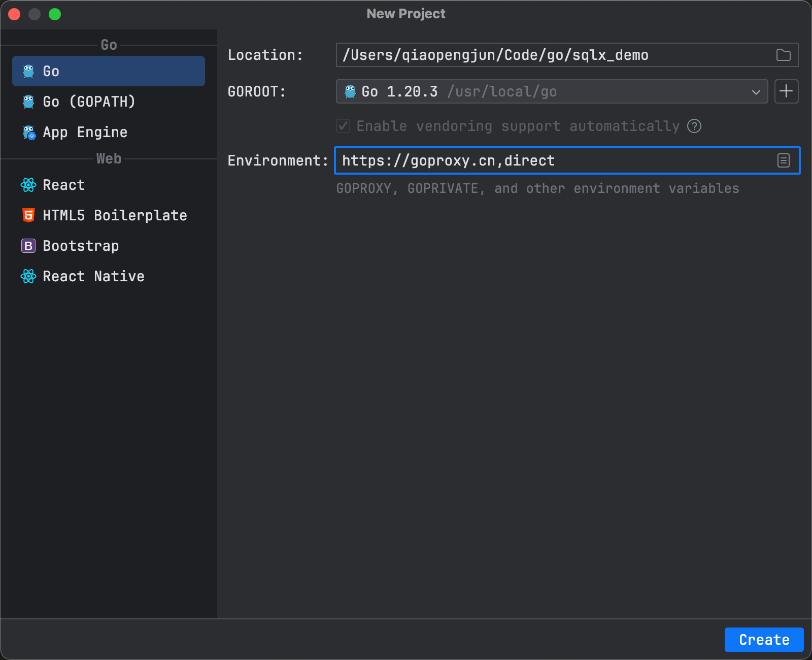Click gopher icon in GOROOT dropdown
The width and height of the screenshot is (812, 660).
[x=350, y=92]
